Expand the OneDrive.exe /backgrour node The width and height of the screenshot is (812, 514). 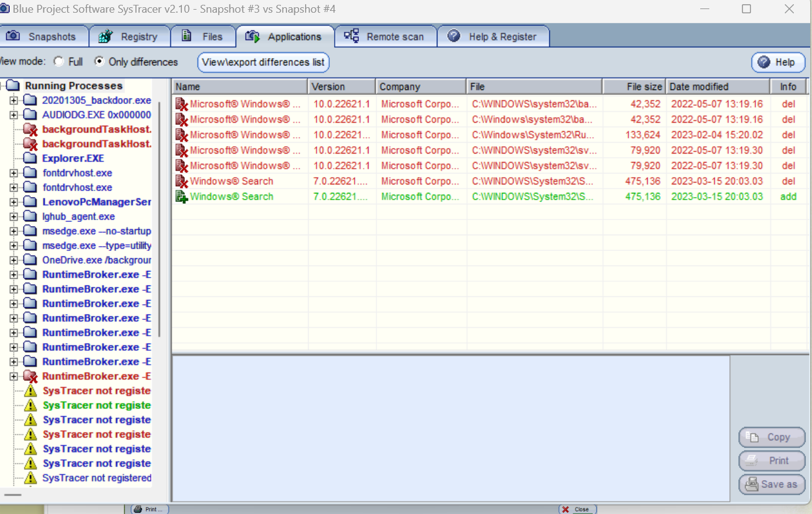[x=14, y=260]
